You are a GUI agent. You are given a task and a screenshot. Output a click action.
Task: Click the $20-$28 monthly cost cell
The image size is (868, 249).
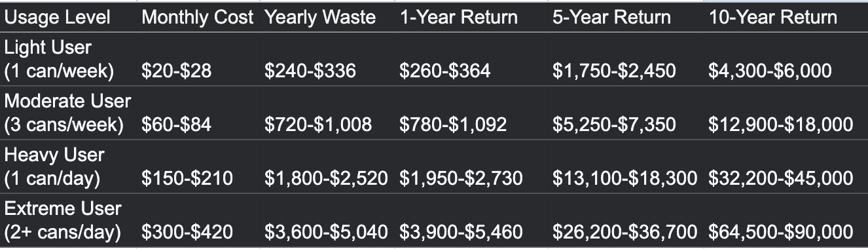[x=177, y=71]
